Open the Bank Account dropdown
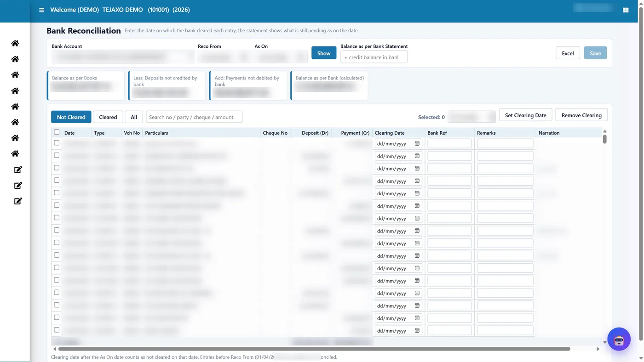 (123, 57)
